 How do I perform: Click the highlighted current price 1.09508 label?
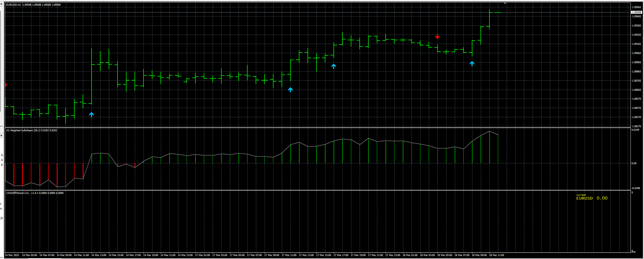pos(636,12)
